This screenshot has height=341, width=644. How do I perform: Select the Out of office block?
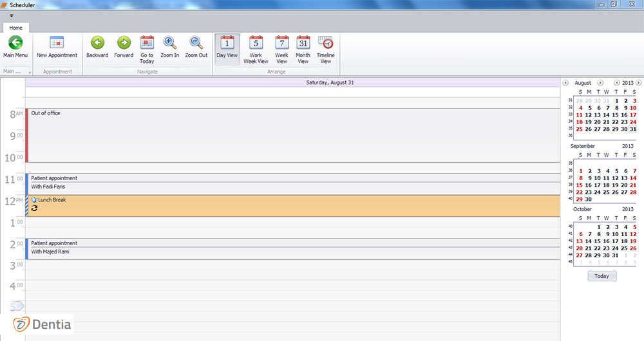point(290,135)
